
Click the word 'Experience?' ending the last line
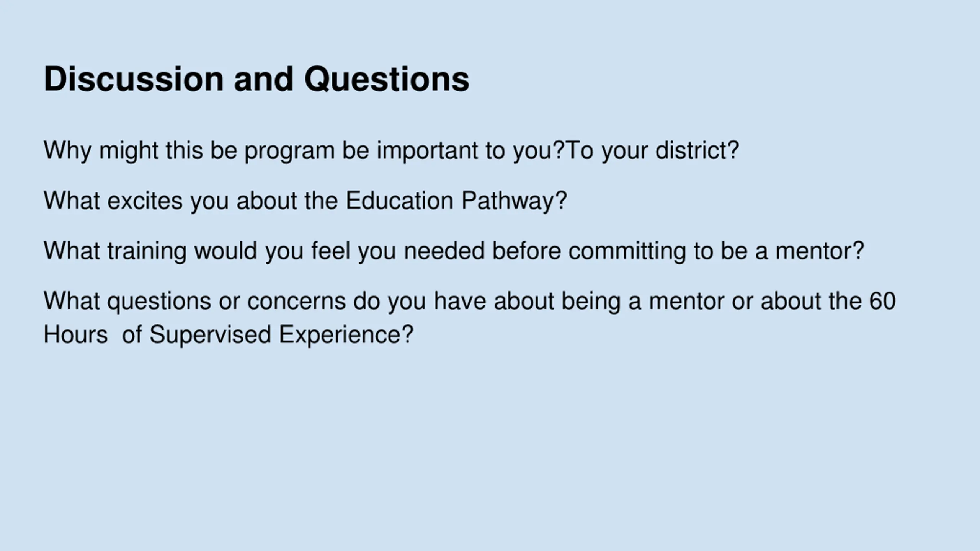(346, 334)
